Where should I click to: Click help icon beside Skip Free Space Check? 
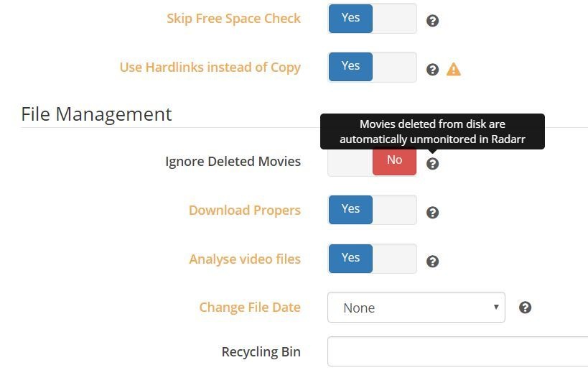[432, 21]
